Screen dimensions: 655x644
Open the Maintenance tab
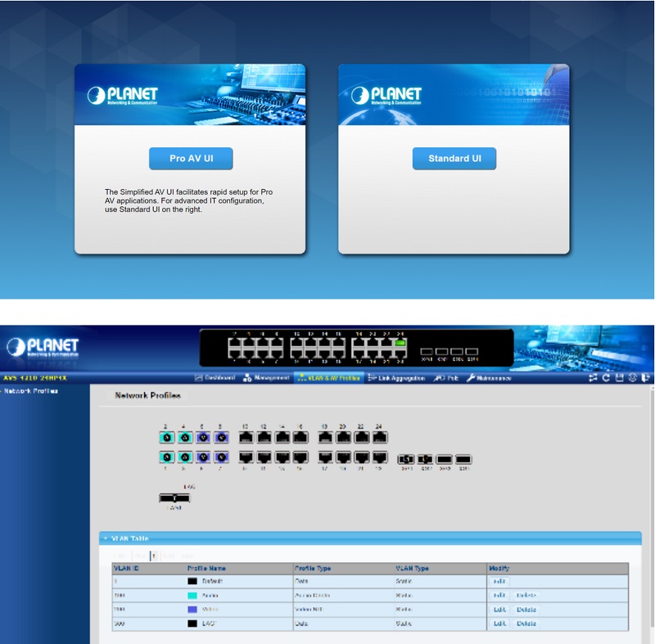pyautogui.click(x=489, y=378)
